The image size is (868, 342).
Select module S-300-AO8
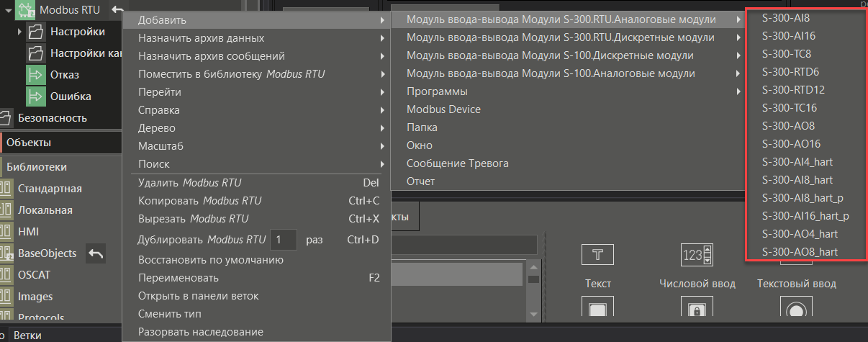coord(805,125)
